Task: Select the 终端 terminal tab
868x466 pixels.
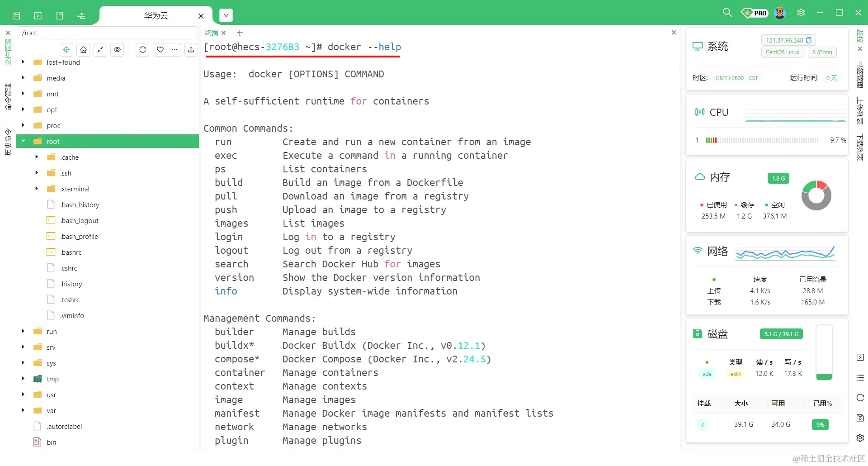Action: [211, 33]
